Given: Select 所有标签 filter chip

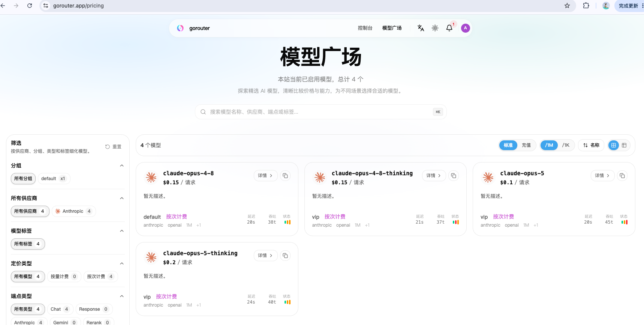Looking at the screenshot, I should [x=28, y=244].
